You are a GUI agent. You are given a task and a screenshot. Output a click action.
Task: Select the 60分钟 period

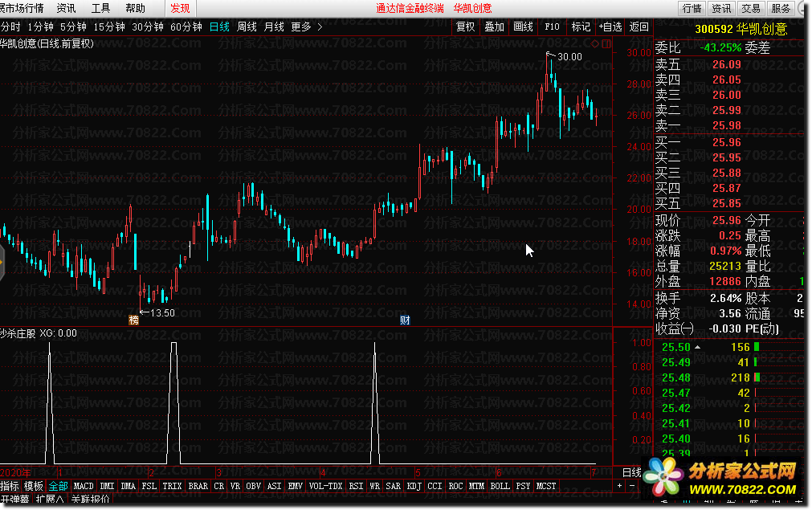click(x=186, y=27)
